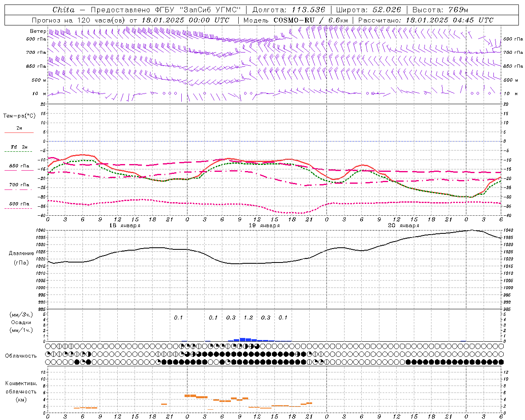Select the 'Долгота: 113.536' value
Screen dimensions: 525x420
[289, 10]
